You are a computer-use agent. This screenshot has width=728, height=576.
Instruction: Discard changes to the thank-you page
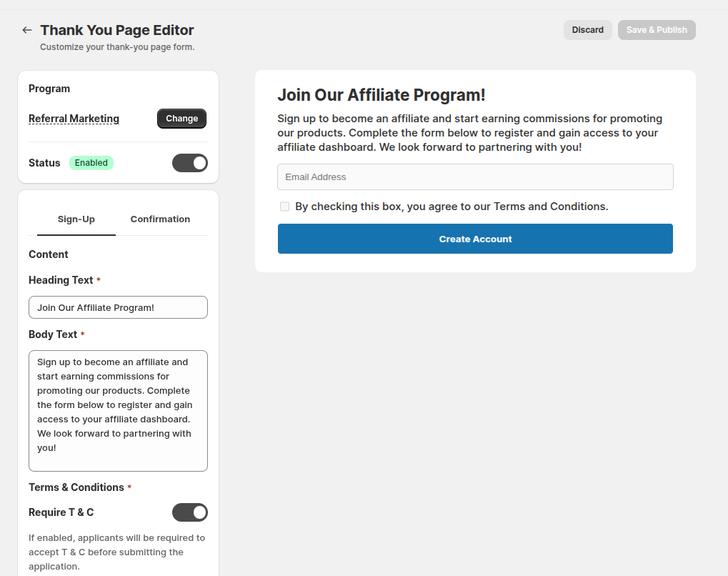coord(587,29)
